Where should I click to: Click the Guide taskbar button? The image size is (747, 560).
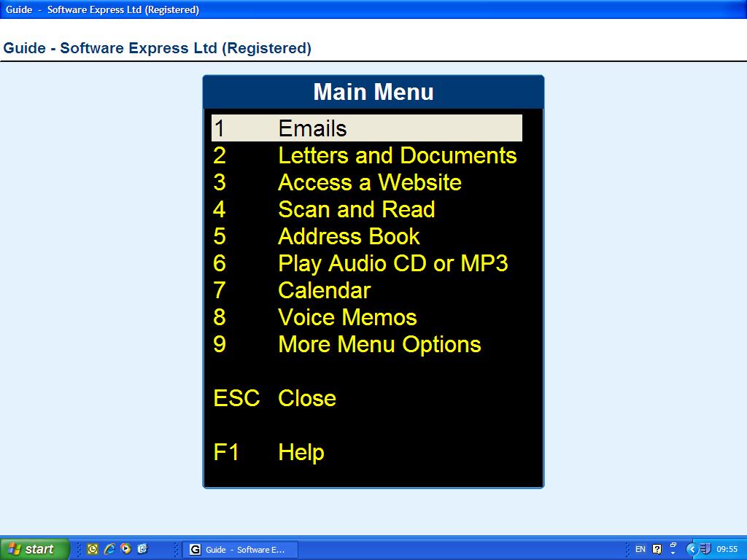pyautogui.click(x=241, y=550)
